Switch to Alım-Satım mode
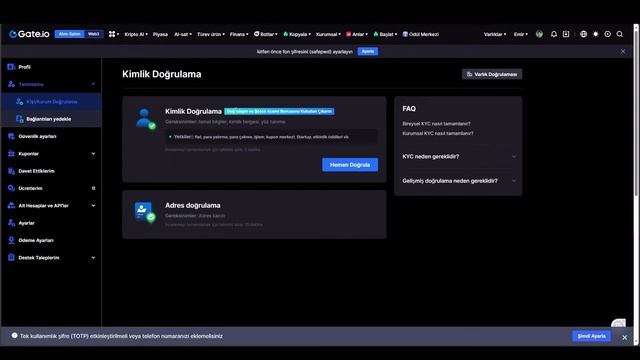The width and height of the screenshot is (640, 360). tap(69, 34)
